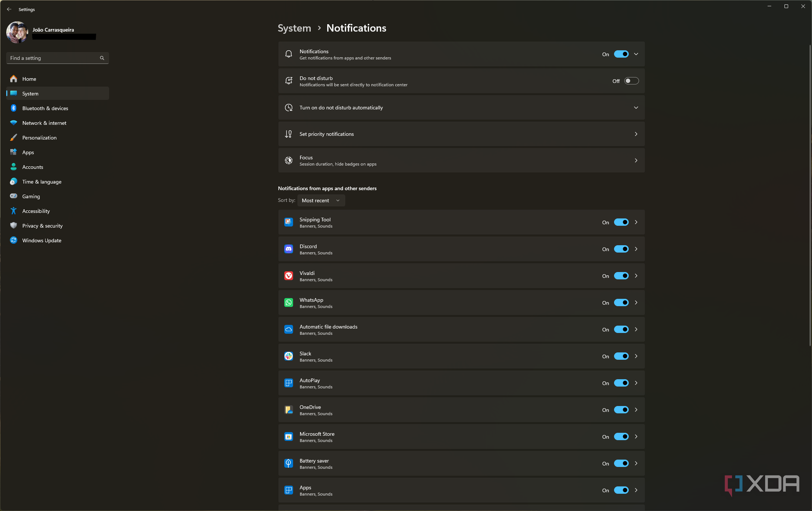Click the Bluetooth icon in sidebar
The image size is (812, 511).
tap(14, 108)
